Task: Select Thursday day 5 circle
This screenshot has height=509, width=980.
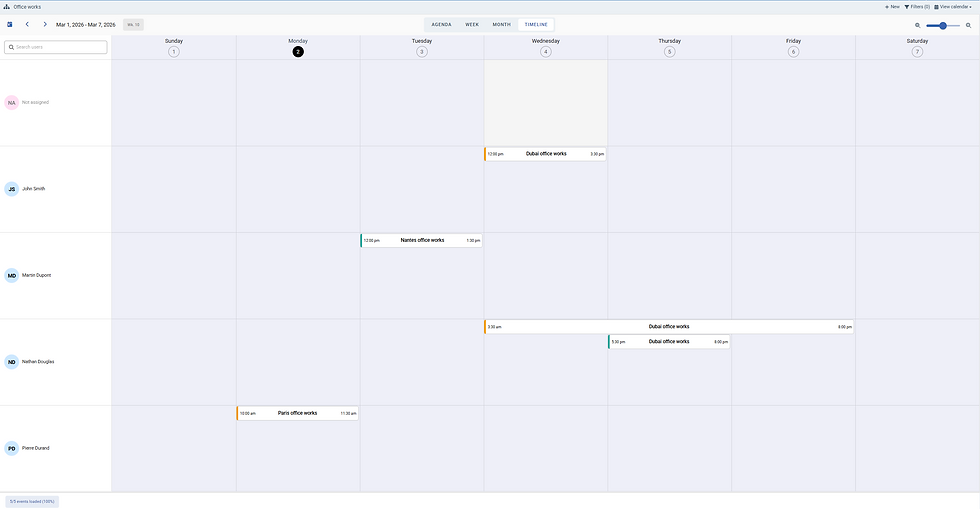Action: click(x=669, y=52)
